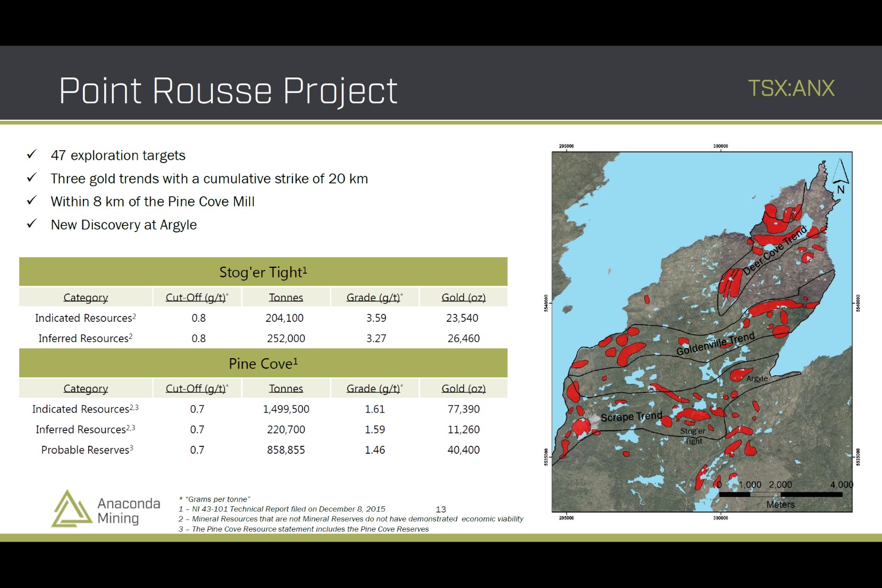Click the 3.59 grade cell
This screenshot has height=588, width=882.
(x=376, y=318)
